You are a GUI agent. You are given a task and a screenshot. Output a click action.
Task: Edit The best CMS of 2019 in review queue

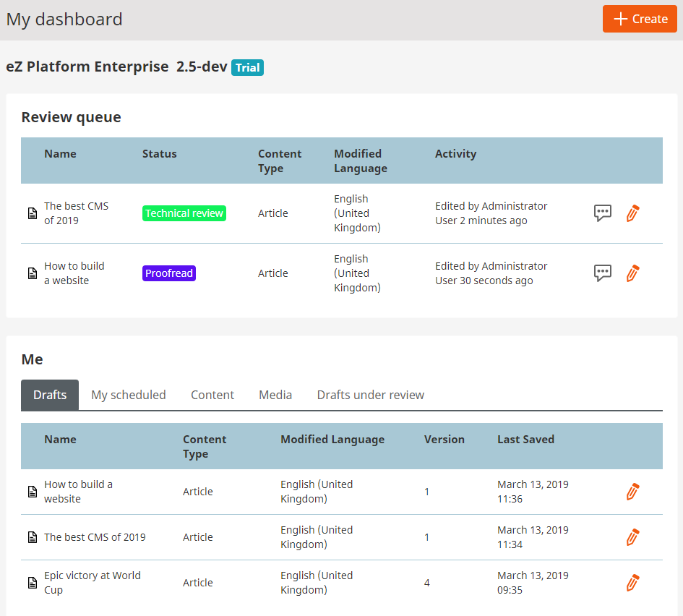pyautogui.click(x=633, y=213)
